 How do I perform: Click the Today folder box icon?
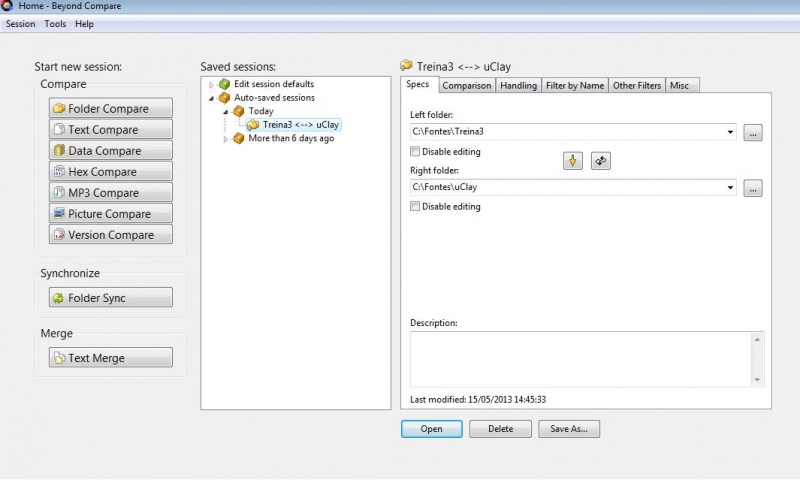[x=239, y=111]
